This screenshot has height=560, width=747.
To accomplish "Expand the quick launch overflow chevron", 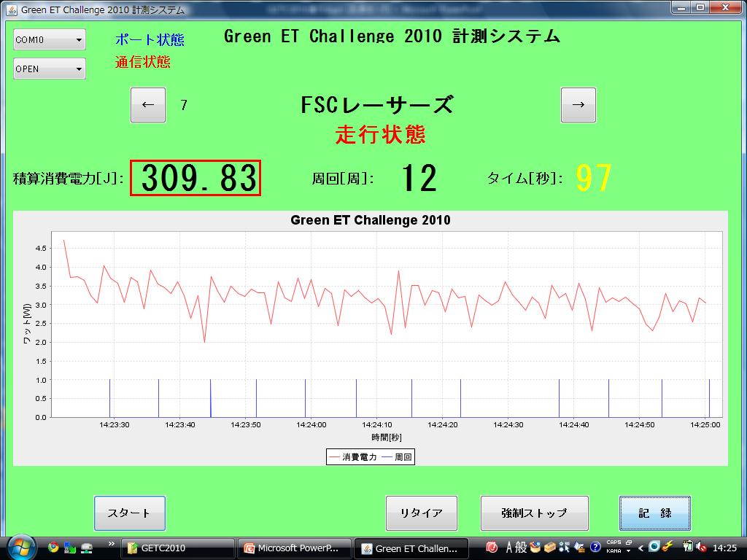I will pyautogui.click(x=111, y=544).
